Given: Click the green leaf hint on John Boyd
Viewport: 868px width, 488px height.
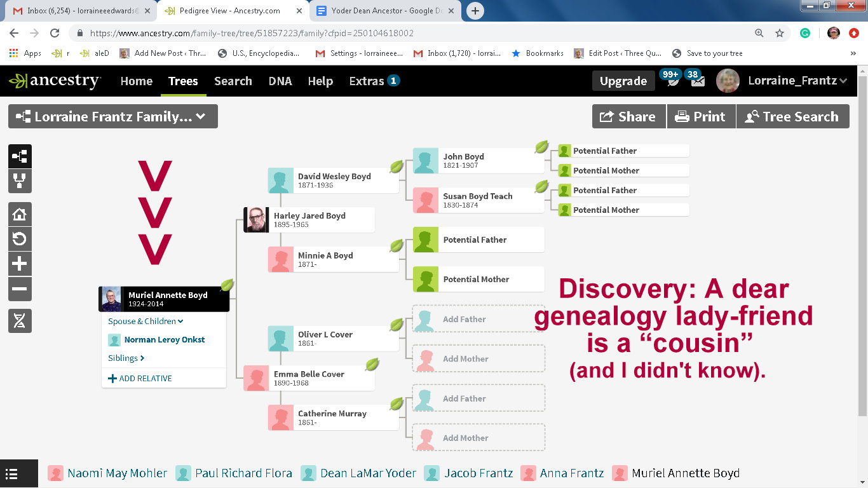Looking at the screenshot, I should coord(541,147).
